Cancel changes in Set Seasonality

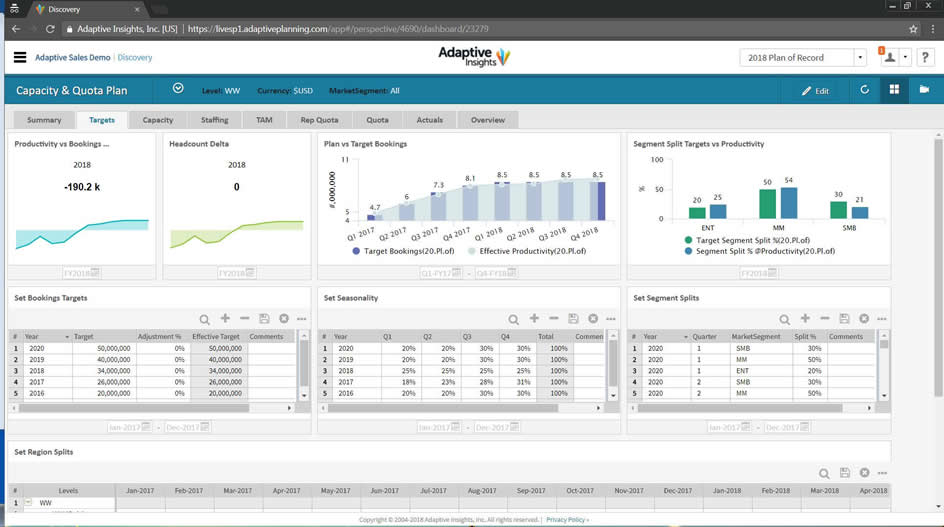point(593,318)
